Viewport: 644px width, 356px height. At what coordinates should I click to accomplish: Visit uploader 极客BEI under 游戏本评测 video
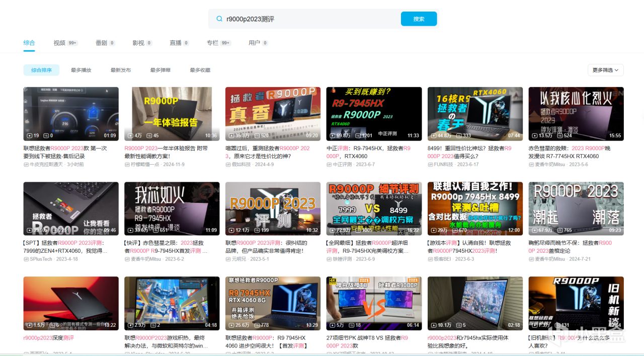tap(444, 259)
